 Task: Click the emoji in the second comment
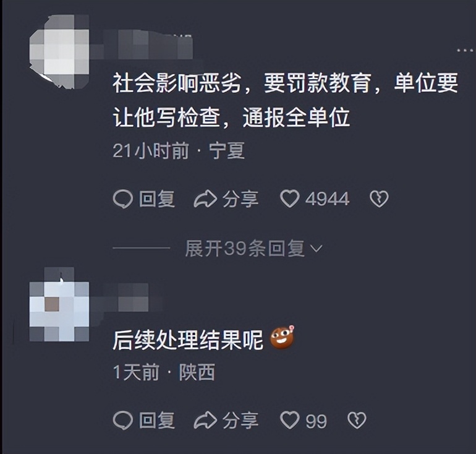coord(283,336)
